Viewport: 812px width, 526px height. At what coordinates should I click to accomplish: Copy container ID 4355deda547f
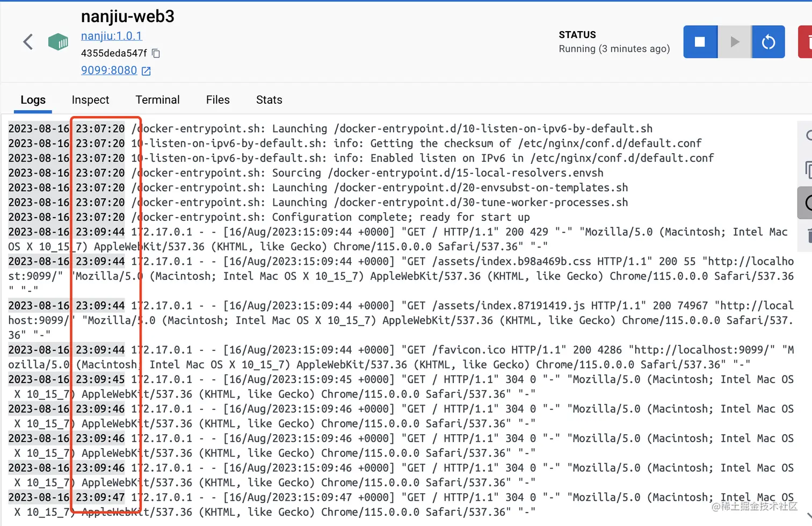coord(156,53)
